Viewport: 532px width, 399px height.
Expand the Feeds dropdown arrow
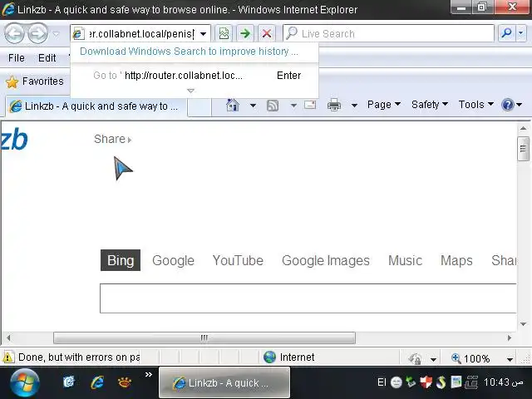(x=293, y=106)
